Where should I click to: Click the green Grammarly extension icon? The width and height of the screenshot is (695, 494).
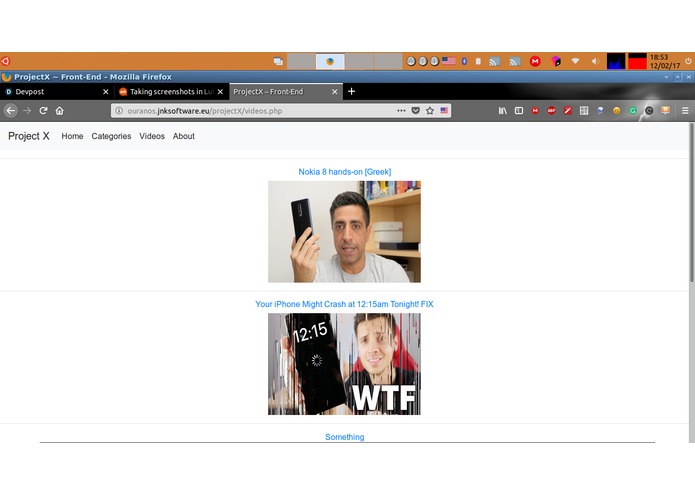(633, 111)
